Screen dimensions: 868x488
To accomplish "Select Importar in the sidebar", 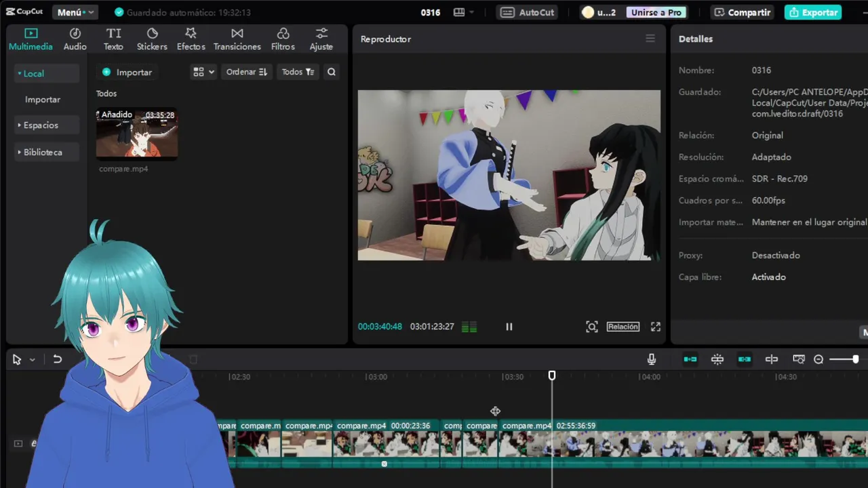I will tap(43, 99).
